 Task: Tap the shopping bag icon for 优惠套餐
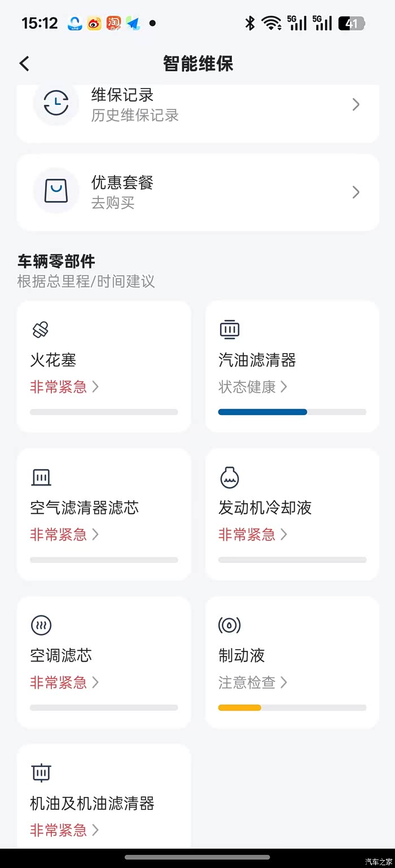[x=56, y=192]
